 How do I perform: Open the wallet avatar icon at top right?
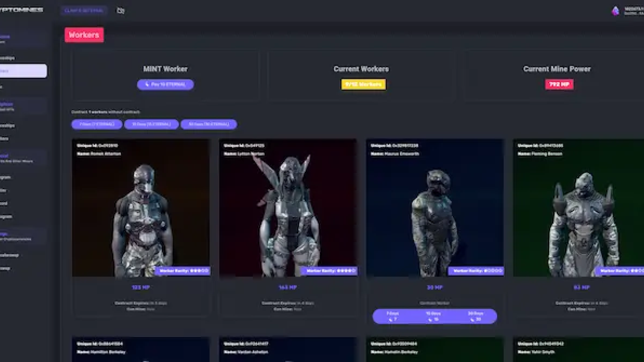(x=615, y=11)
